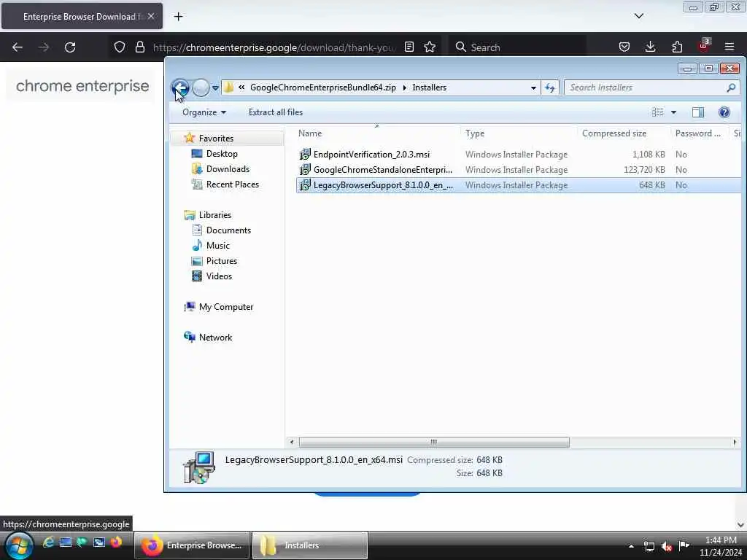Sort by Name column

[309, 134]
